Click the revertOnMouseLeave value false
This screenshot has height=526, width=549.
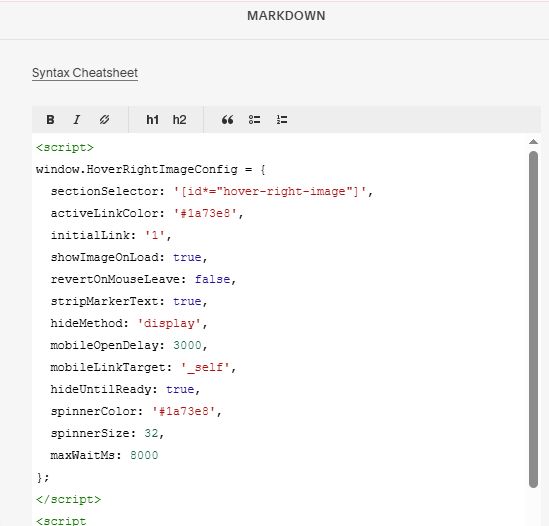213,279
